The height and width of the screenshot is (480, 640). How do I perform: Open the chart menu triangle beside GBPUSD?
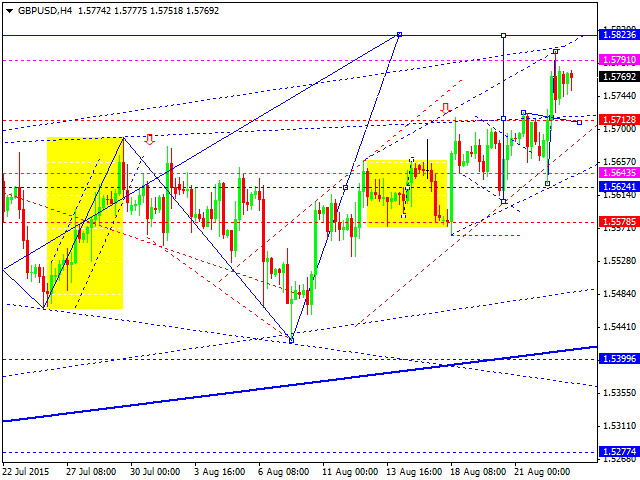9,11
